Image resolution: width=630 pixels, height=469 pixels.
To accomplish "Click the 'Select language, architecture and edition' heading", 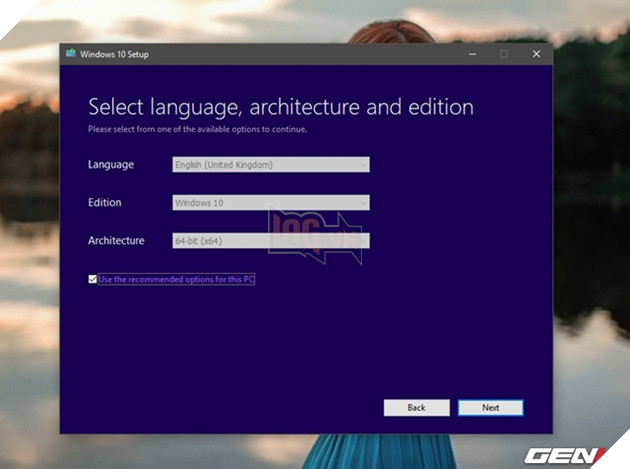I will coord(281,107).
